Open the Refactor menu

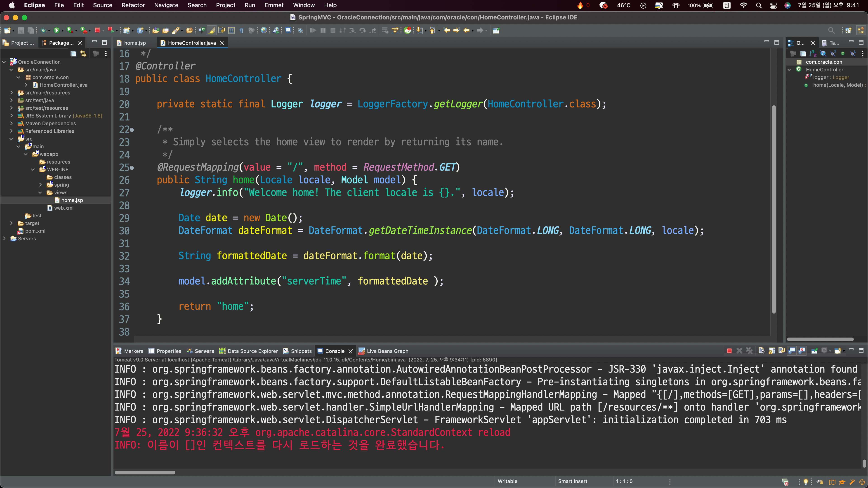[133, 5]
